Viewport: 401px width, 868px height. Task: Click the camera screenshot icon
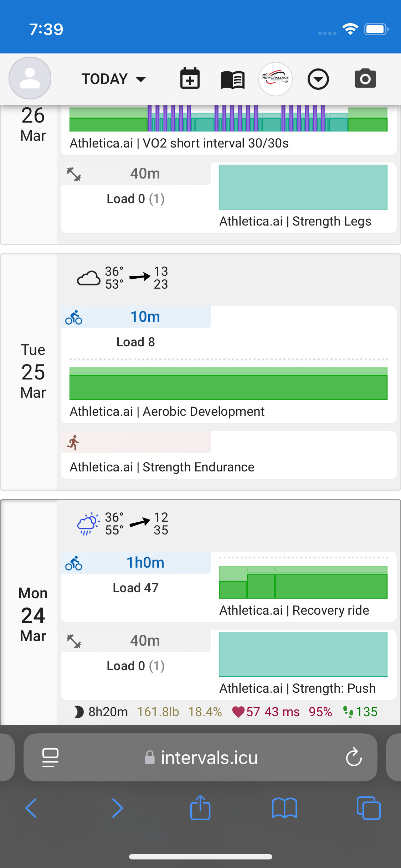pos(365,79)
